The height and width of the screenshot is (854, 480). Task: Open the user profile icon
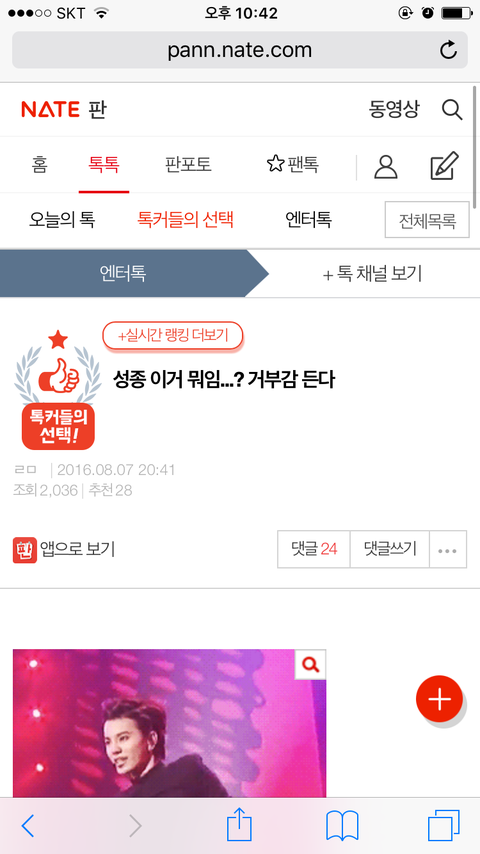pos(386,167)
